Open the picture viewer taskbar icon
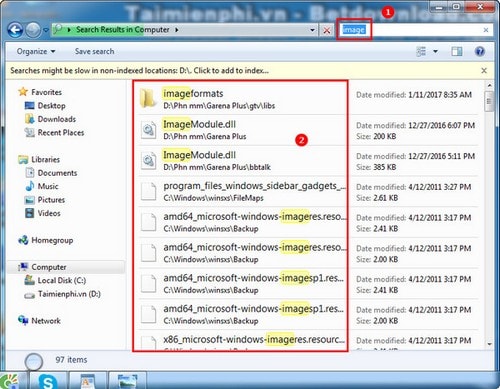Viewport: 500px width, 389px height. pyautogui.click(x=127, y=381)
